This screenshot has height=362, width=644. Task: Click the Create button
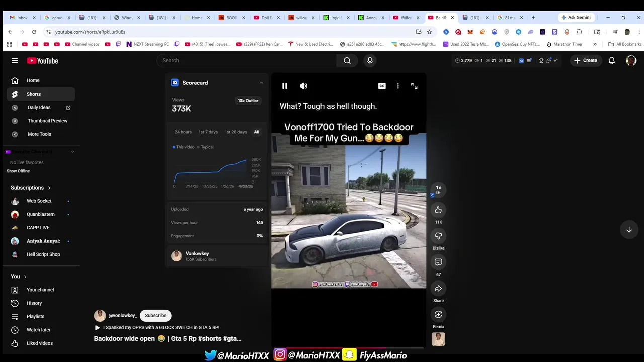coord(585,60)
